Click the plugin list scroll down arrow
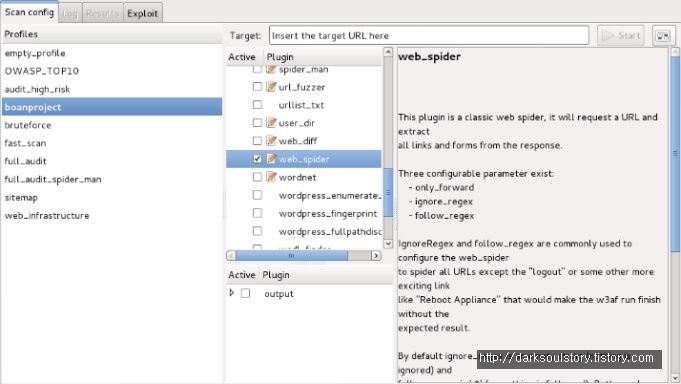 (x=388, y=244)
